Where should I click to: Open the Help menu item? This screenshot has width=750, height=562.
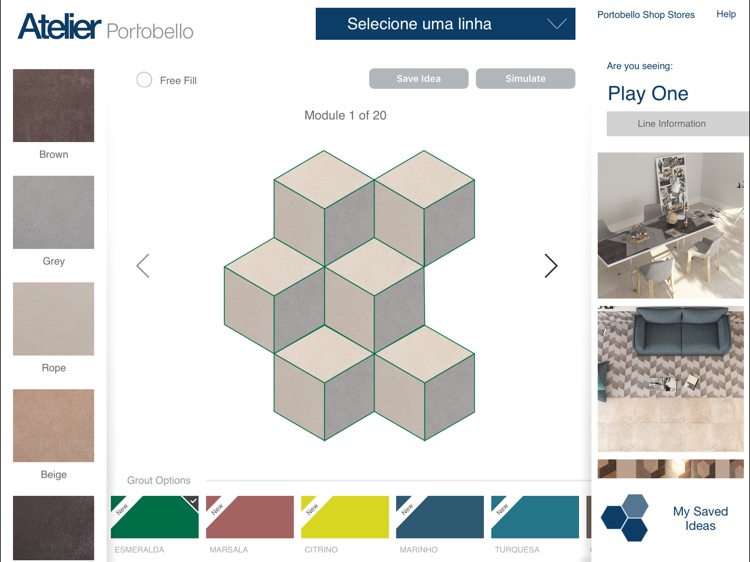coord(726,14)
